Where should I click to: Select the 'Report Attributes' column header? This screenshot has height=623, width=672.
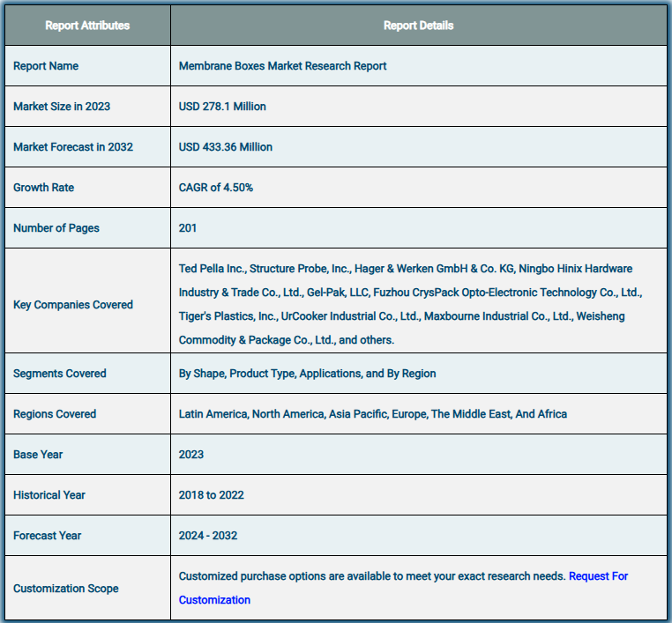87,26
